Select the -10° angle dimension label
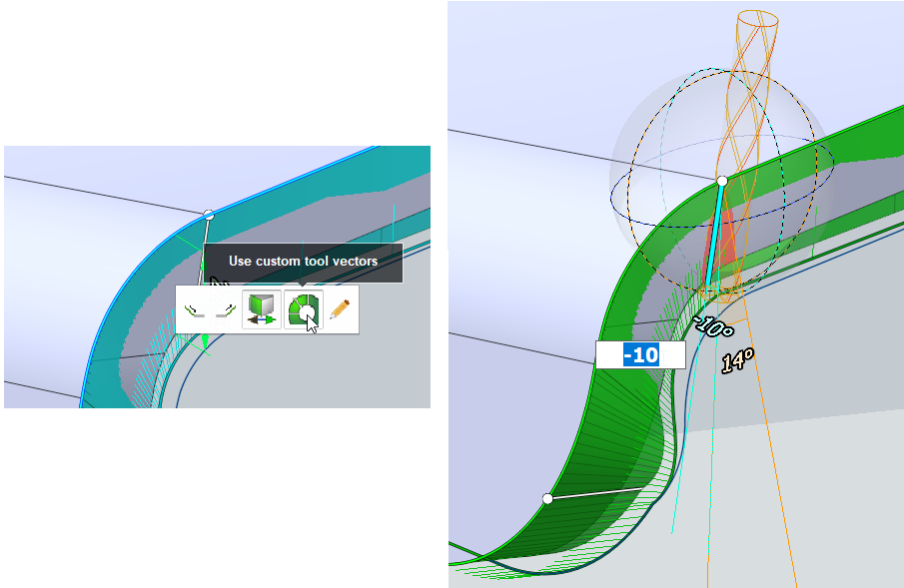904x588 pixels. [x=714, y=324]
